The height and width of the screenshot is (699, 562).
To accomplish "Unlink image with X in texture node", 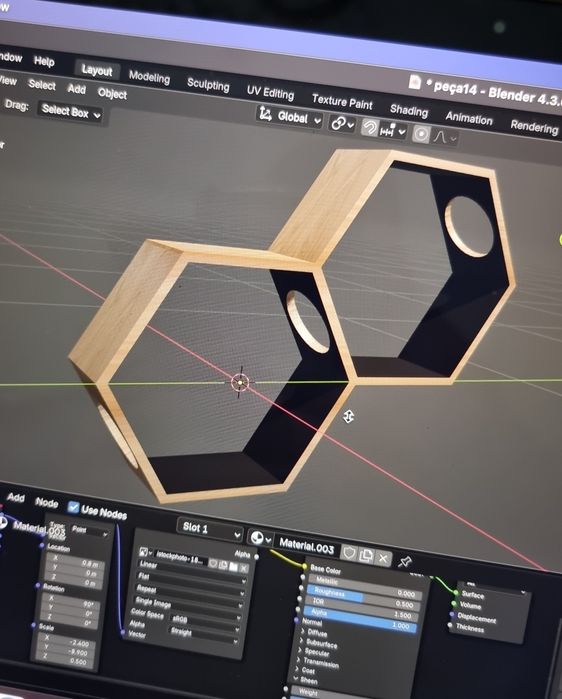I will coord(244,568).
